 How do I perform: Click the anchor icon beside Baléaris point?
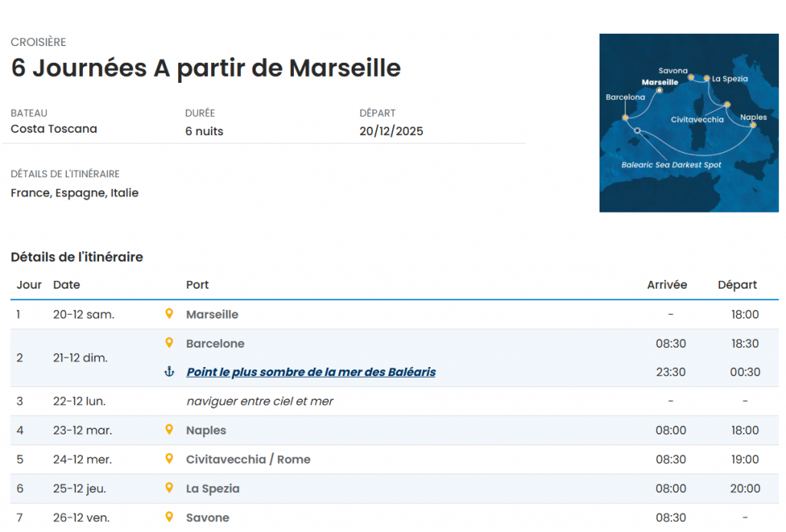coord(169,372)
